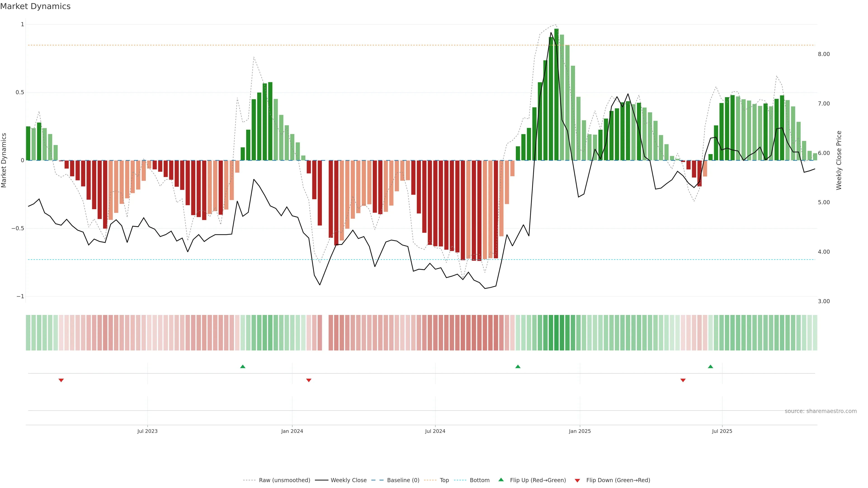This screenshot has width=868, height=488.
Task: Click the green Flip Up legend triangle
Action: (x=501, y=480)
